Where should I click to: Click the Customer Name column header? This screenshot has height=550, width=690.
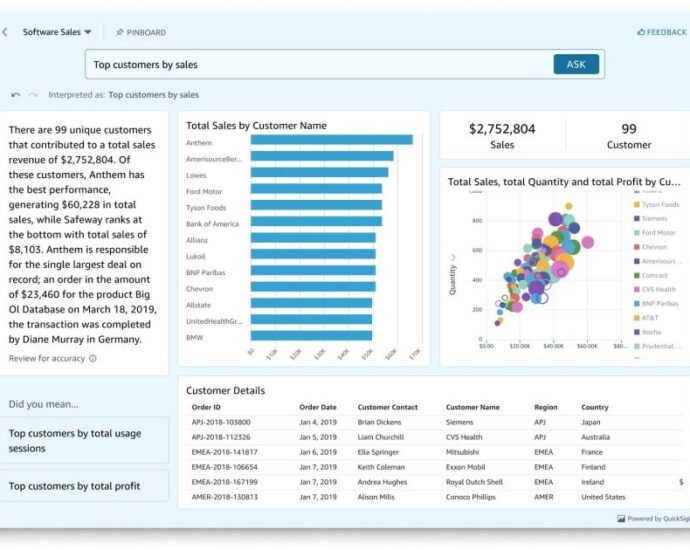tap(473, 407)
